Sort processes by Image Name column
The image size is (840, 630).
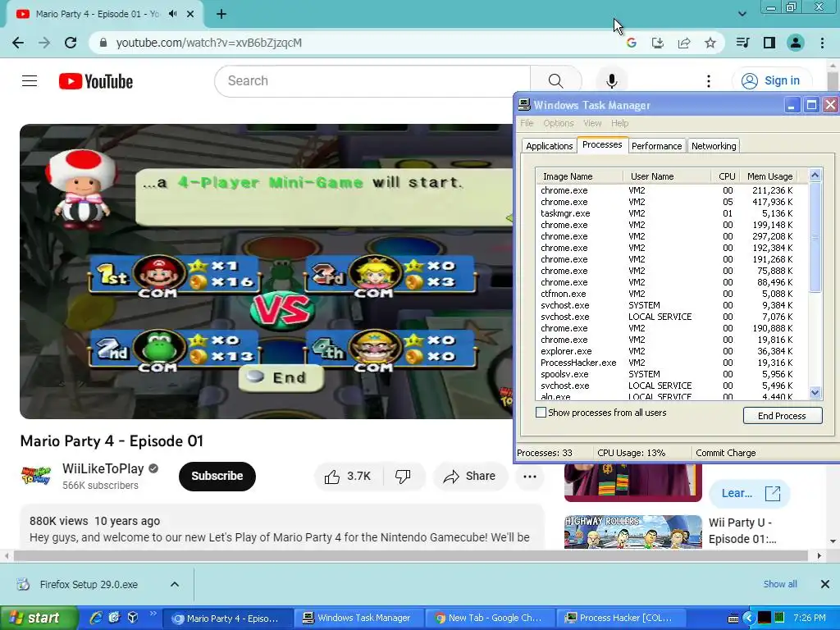579,176
